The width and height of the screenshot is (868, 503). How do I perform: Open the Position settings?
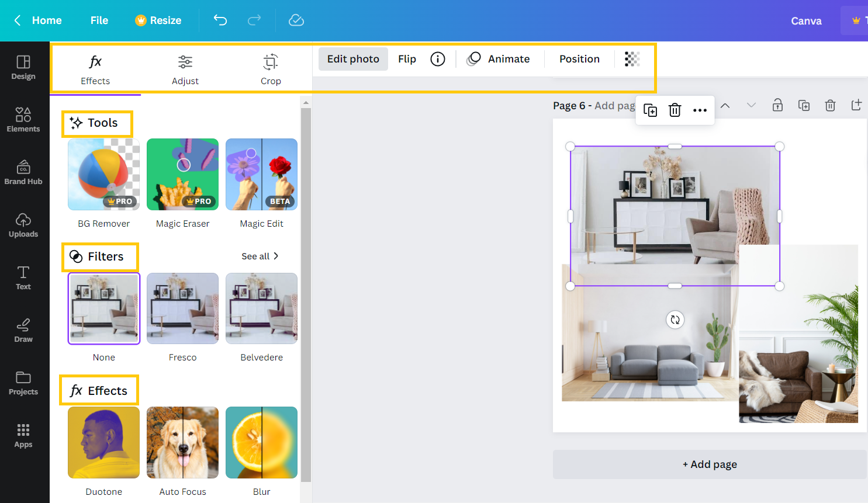[579, 58]
